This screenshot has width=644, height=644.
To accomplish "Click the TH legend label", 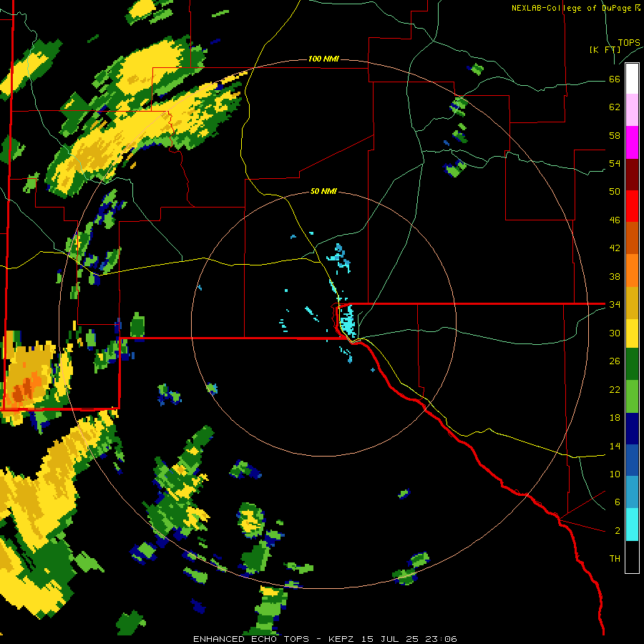I will coord(615,558).
